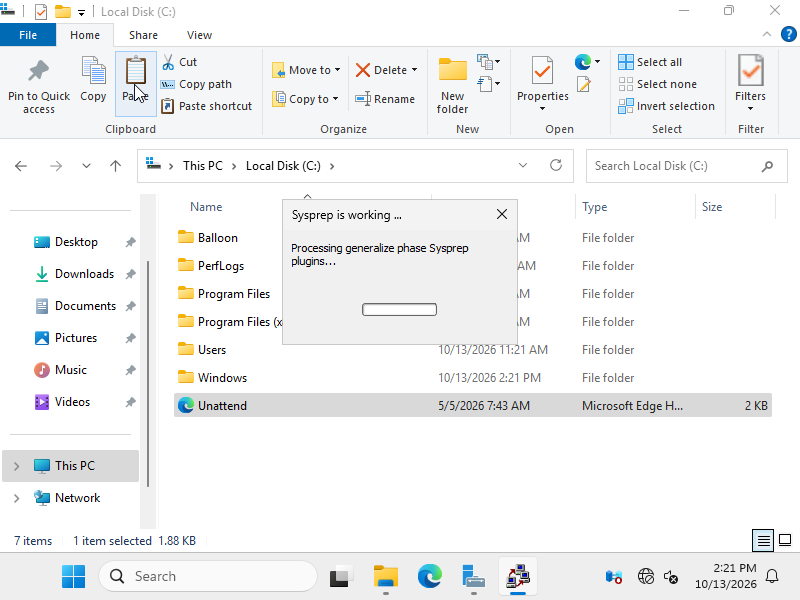800x600 pixels.
Task: Refresh the Local Disk (C:) view
Action: (556, 165)
